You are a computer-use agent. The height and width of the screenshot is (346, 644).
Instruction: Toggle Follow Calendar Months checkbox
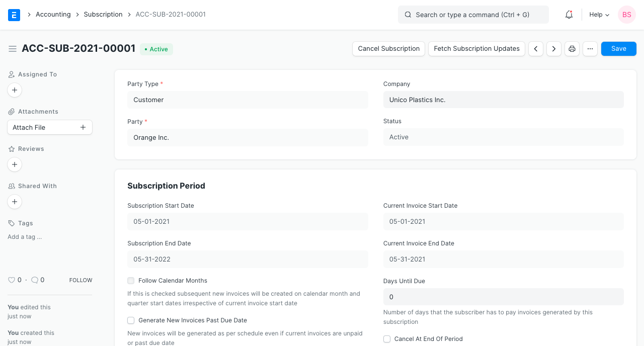[x=131, y=281]
